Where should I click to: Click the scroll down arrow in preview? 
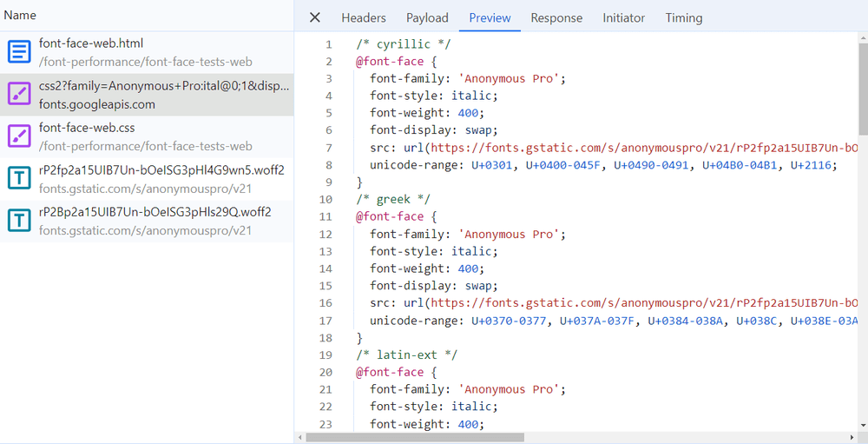pos(863,427)
